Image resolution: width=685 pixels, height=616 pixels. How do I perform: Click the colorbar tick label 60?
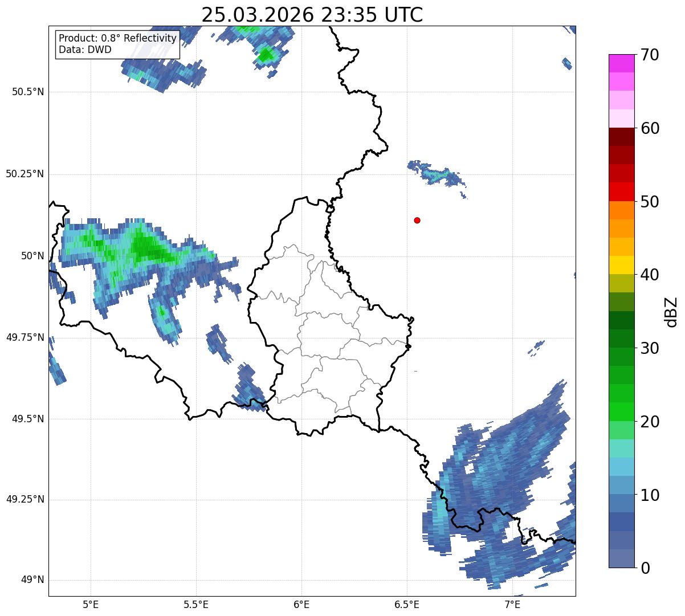[650, 128]
